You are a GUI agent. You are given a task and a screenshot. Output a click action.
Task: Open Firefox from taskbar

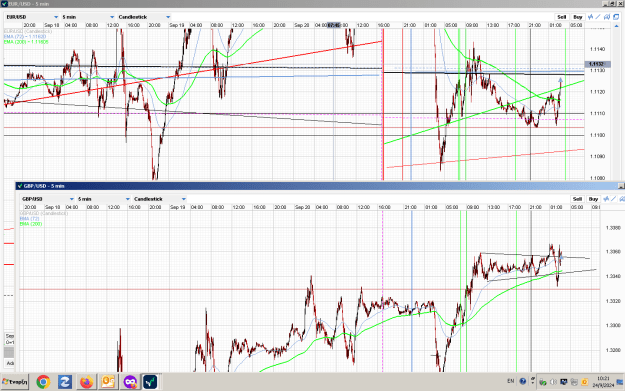point(86,382)
